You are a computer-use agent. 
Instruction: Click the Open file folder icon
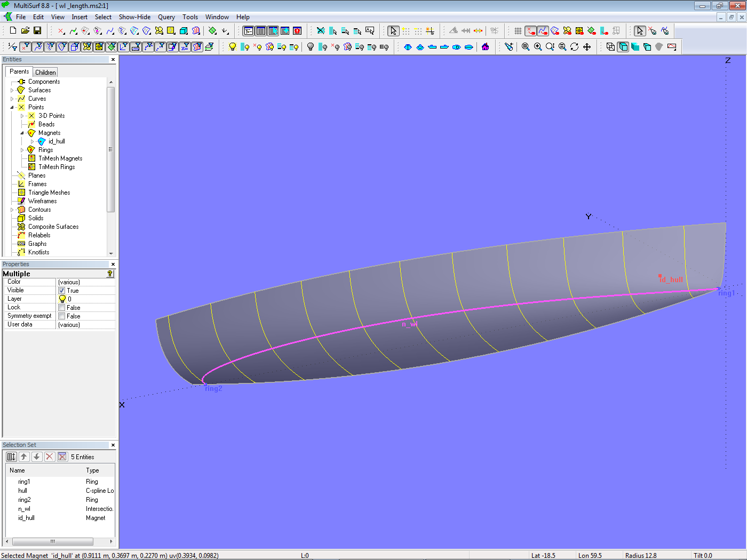click(25, 31)
